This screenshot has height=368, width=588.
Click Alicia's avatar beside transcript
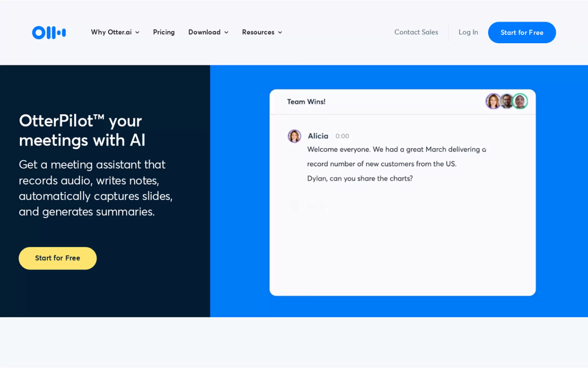(x=294, y=136)
